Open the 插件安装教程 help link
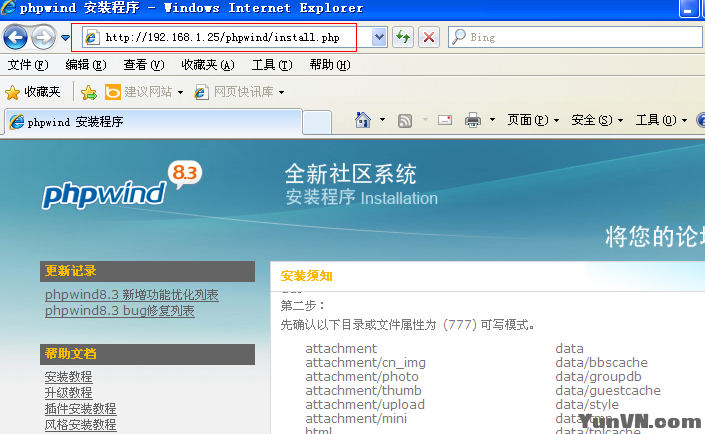 pos(80,408)
